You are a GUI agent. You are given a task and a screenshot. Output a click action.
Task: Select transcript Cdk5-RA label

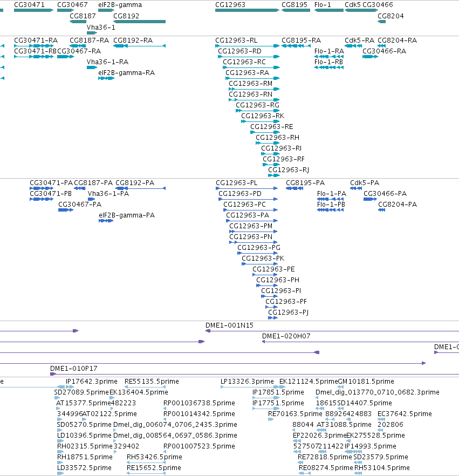[x=360, y=40]
